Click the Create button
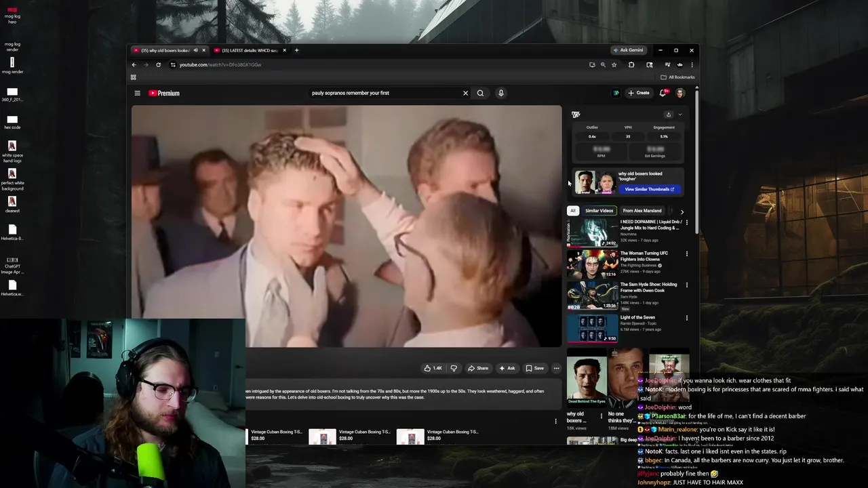This screenshot has width=868, height=488. [x=639, y=93]
